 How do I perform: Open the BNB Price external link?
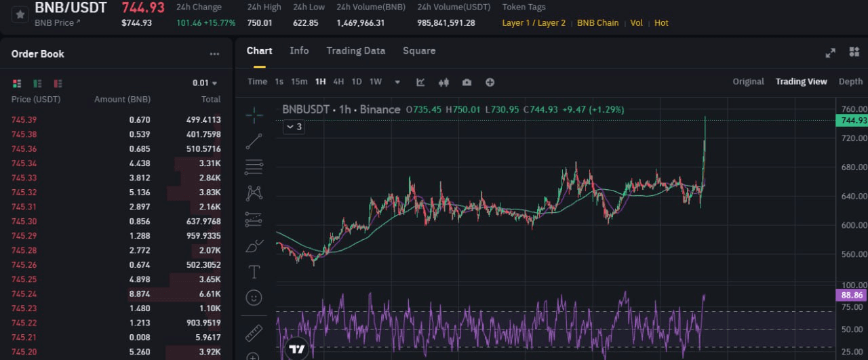click(x=58, y=23)
